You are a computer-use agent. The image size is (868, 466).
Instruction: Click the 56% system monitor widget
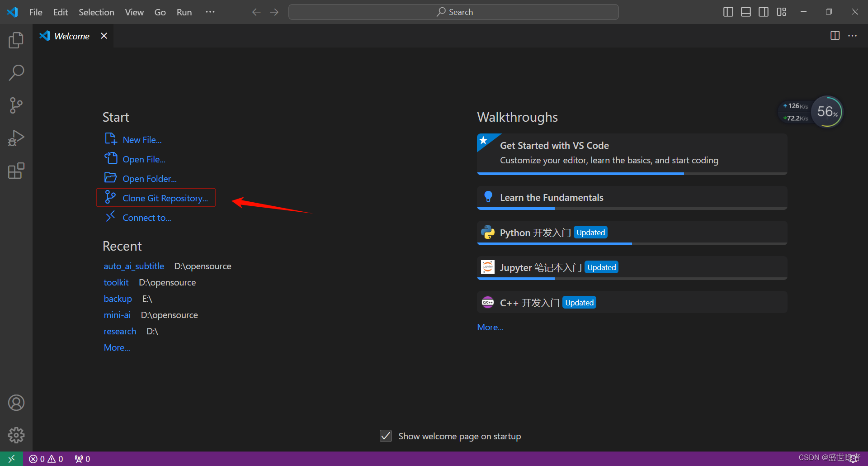[x=827, y=111]
